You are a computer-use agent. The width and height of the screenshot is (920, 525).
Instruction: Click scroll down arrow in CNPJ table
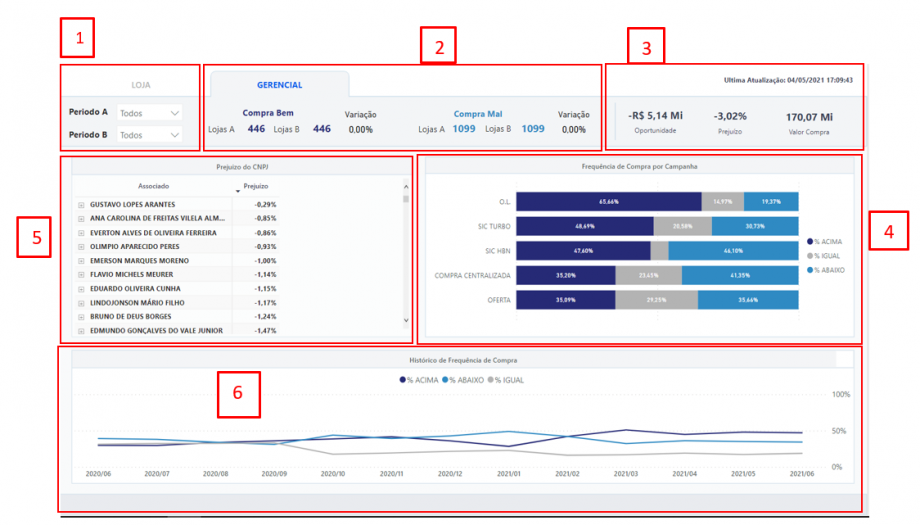(405, 321)
